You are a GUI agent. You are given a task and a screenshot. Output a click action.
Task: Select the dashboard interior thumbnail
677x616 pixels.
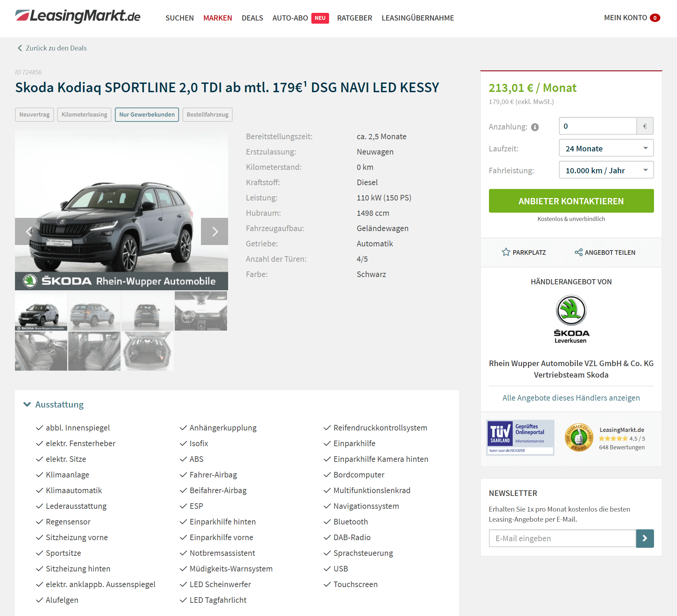click(201, 311)
